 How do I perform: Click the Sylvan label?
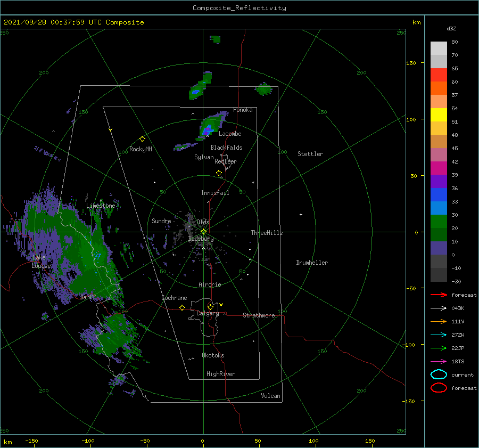204,157
